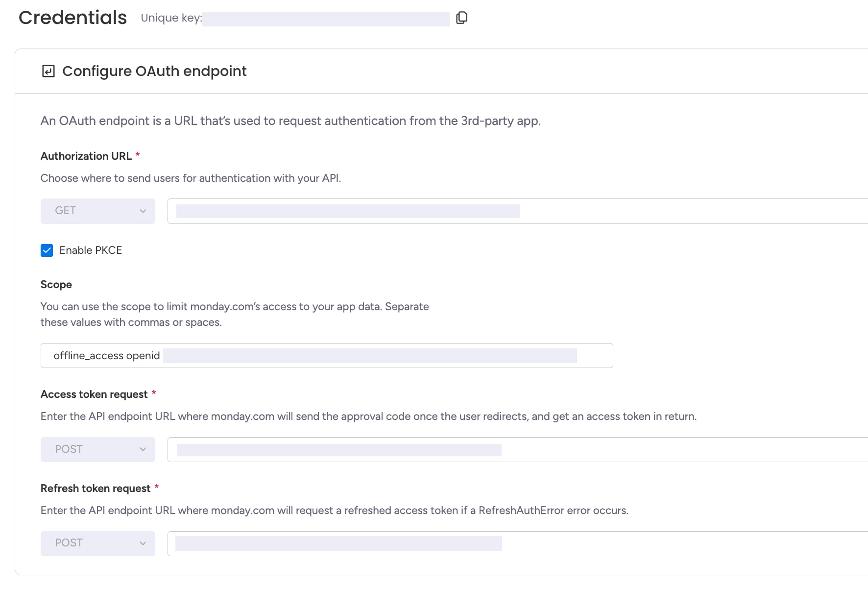Click the Authorization URL field label
Viewport: 868px width, 591px height.
(x=86, y=156)
